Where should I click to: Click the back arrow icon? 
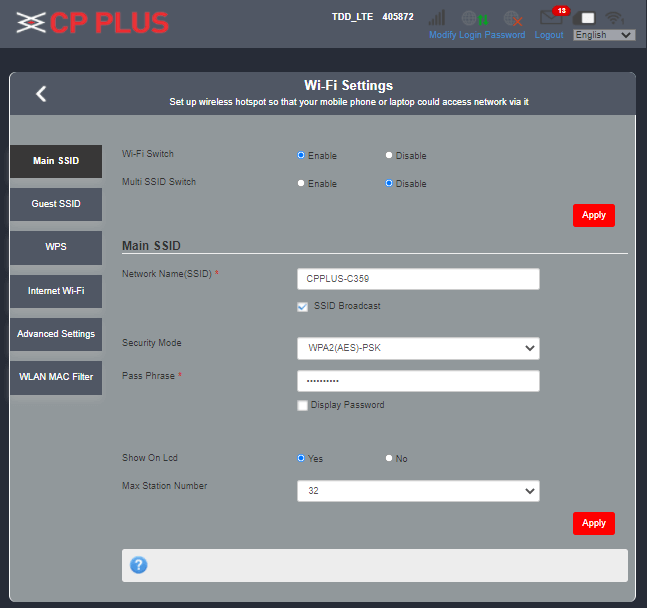pos(41,94)
